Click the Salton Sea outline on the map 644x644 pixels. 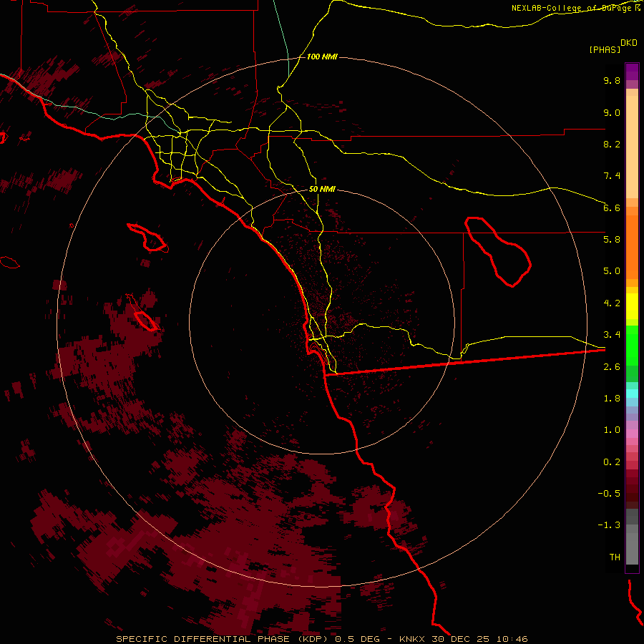pyautogui.click(x=498, y=252)
